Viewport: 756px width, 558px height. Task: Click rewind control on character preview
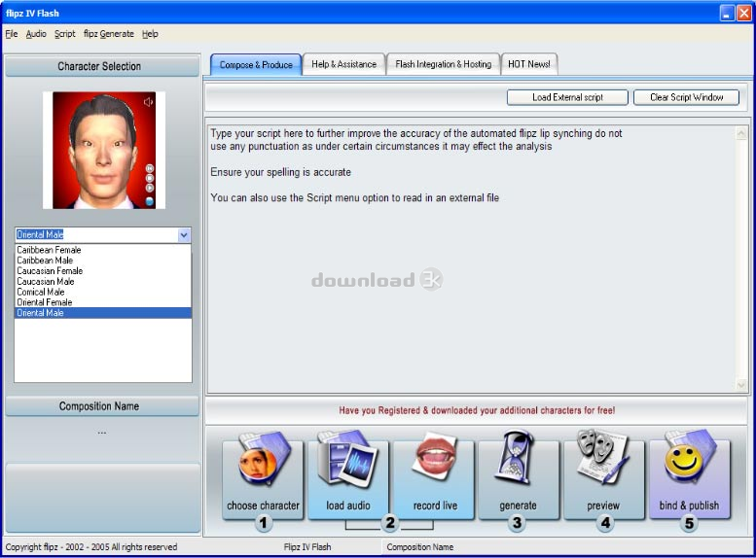coord(150,168)
